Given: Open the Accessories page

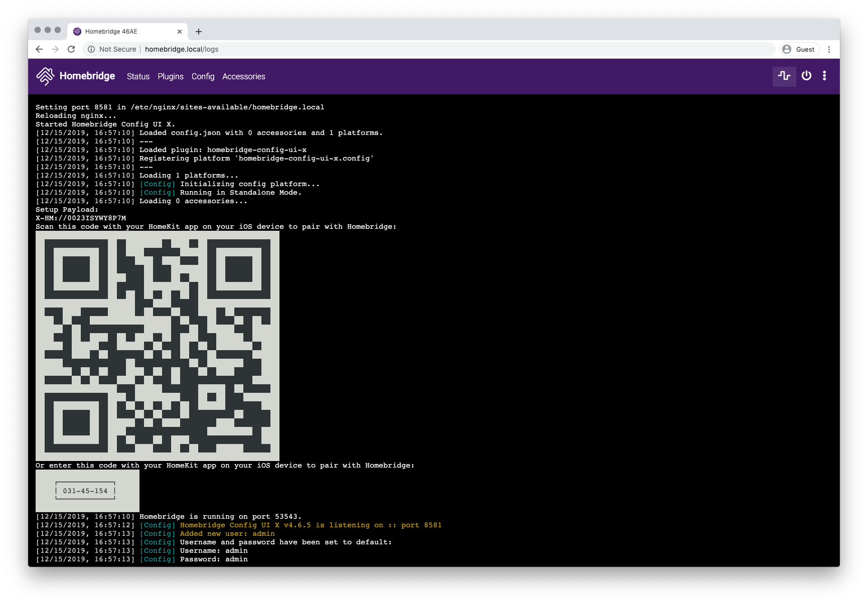Looking at the screenshot, I should [x=244, y=76].
